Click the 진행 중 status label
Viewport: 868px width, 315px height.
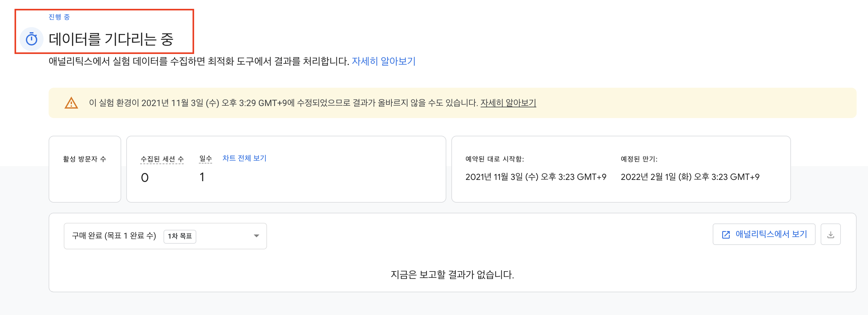point(59,17)
